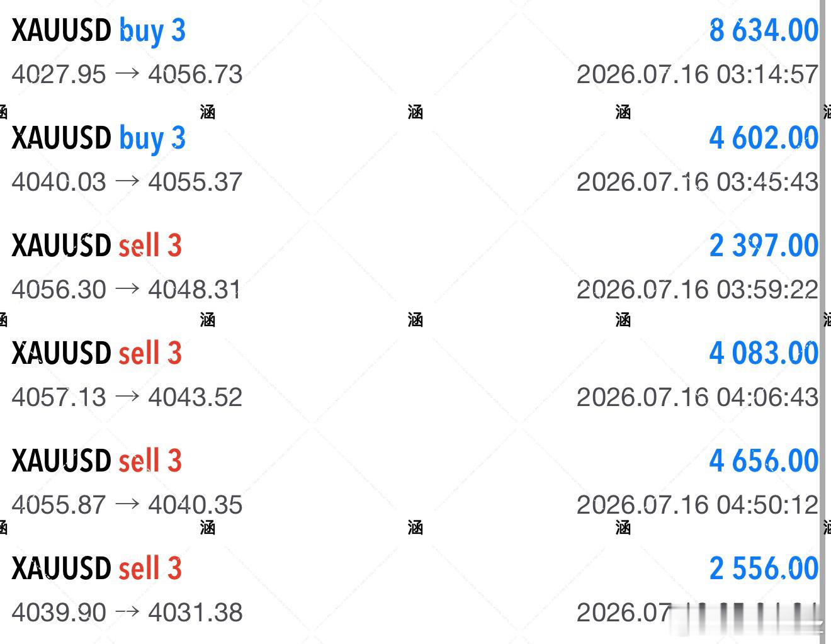Select the 4 602.00 profit value
The width and height of the screenshot is (831, 644).
point(764,138)
